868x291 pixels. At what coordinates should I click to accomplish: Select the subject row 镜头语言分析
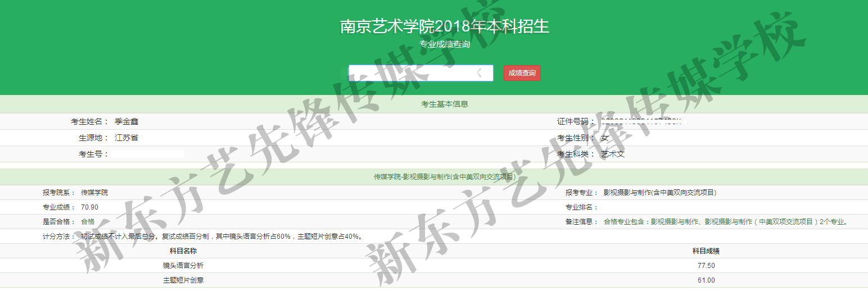click(183, 266)
